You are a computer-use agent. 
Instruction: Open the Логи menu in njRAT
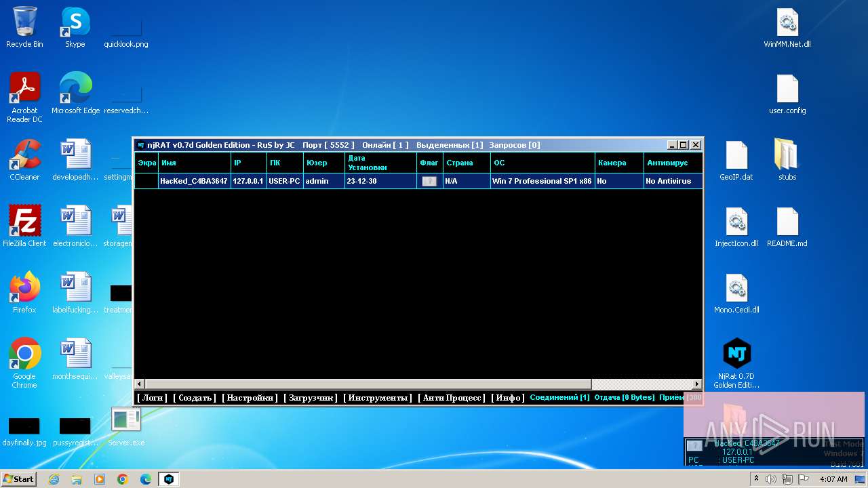click(153, 398)
